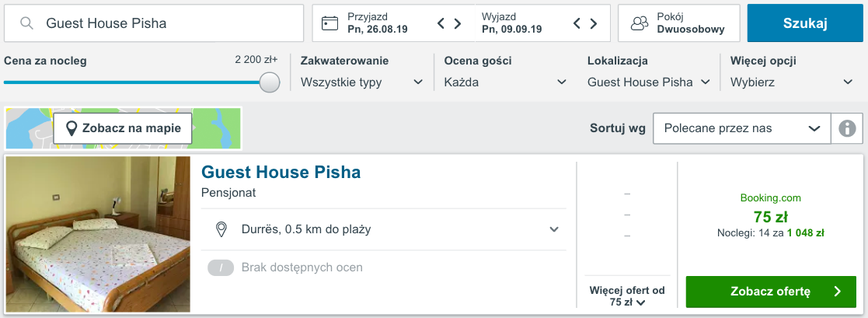Expand Więcej ofert od 75 zł
This screenshot has width=868, height=318.
point(626,296)
